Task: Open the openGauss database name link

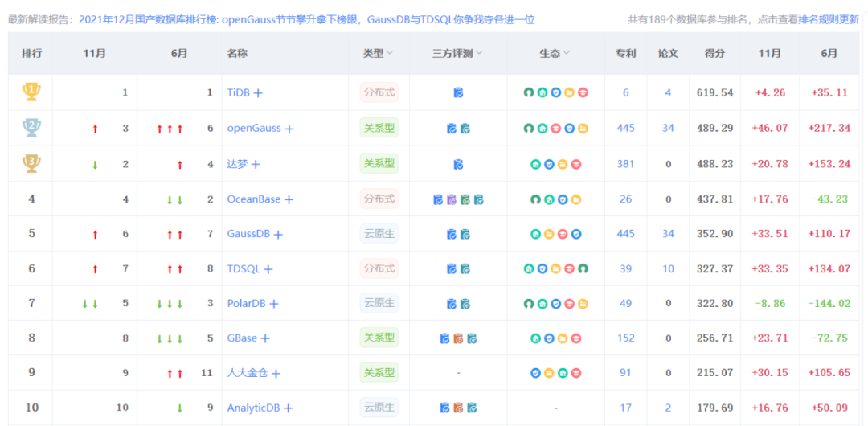Action: pos(254,129)
